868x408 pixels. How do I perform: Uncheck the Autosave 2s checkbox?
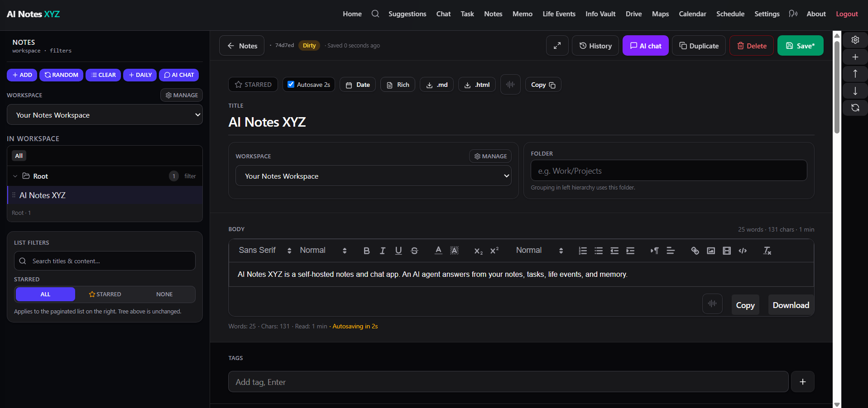point(291,84)
